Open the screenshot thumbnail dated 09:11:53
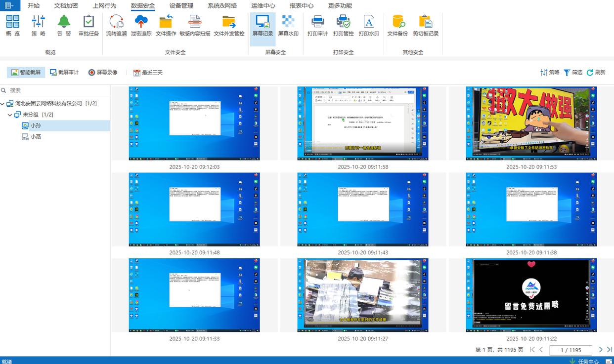Screen dimensions: 614x364 pos(531,123)
